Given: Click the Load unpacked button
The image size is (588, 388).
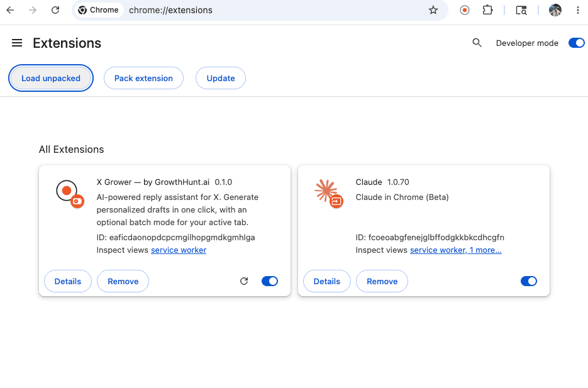Looking at the screenshot, I should tap(51, 78).
